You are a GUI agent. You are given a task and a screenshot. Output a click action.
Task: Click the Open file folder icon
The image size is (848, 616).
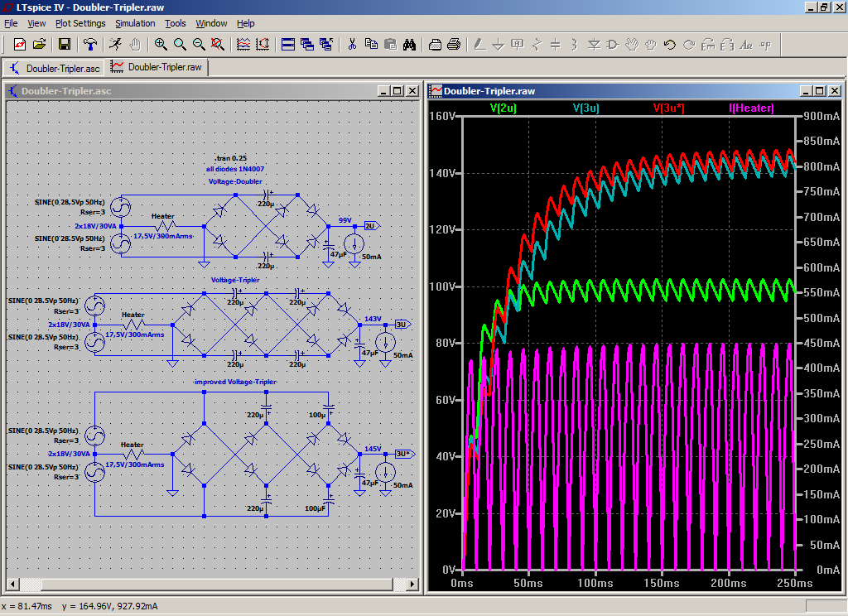tap(39, 44)
